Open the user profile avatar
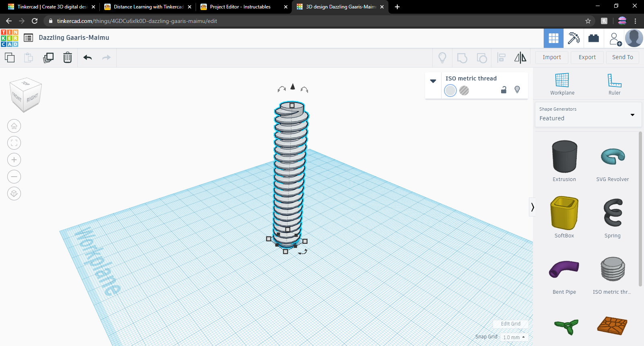This screenshot has width=644, height=346. pos(634,38)
